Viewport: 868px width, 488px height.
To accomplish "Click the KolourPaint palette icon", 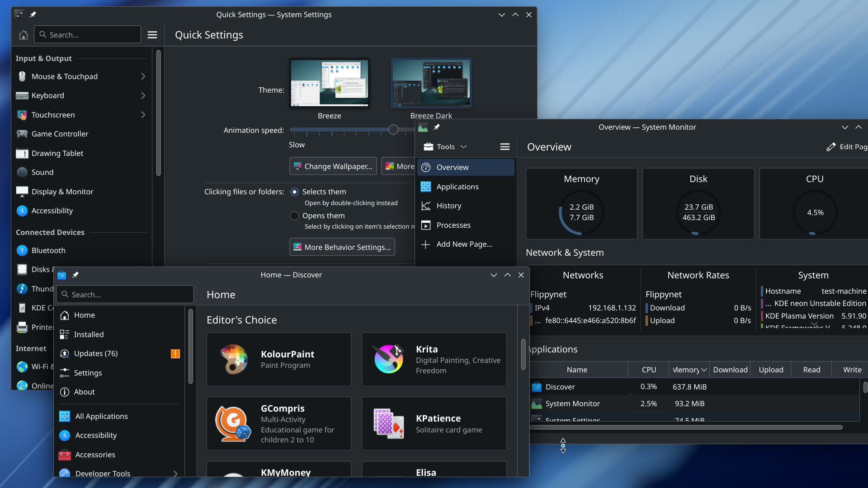I will tap(234, 359).
